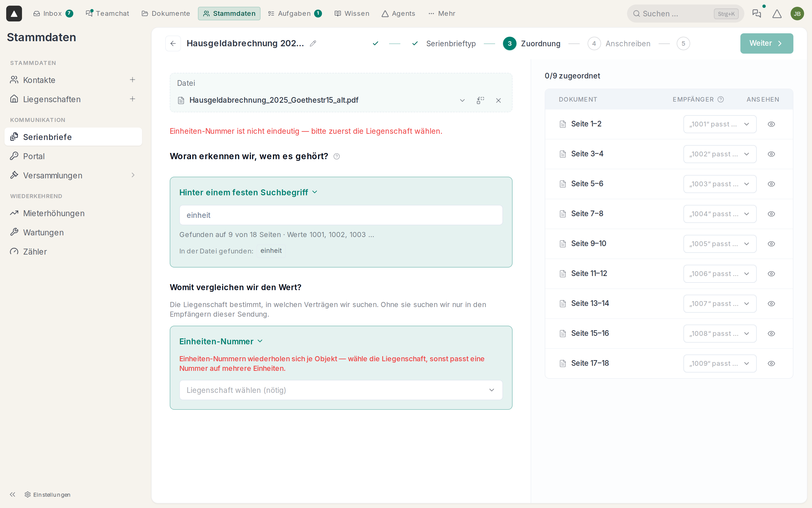Edit title with the pencil icon
The height and width of the screenshot is (508, 812).
click(x=313, y=43)
